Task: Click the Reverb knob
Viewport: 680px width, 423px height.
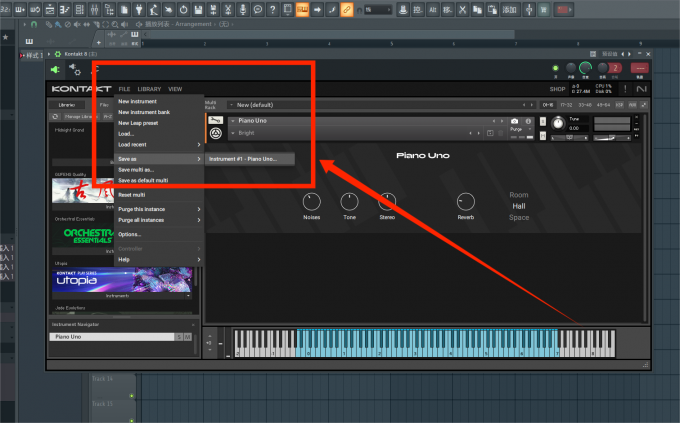Action: click(466, 202)
